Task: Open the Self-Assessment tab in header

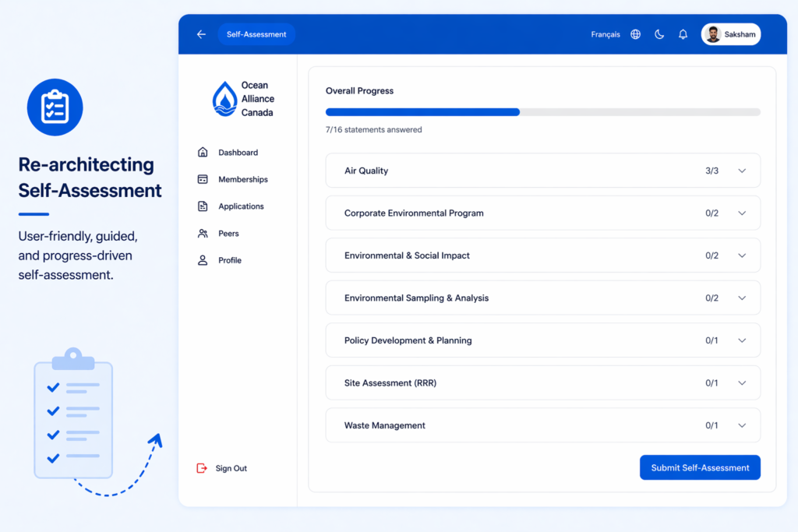Action: [x=256, y=34]
